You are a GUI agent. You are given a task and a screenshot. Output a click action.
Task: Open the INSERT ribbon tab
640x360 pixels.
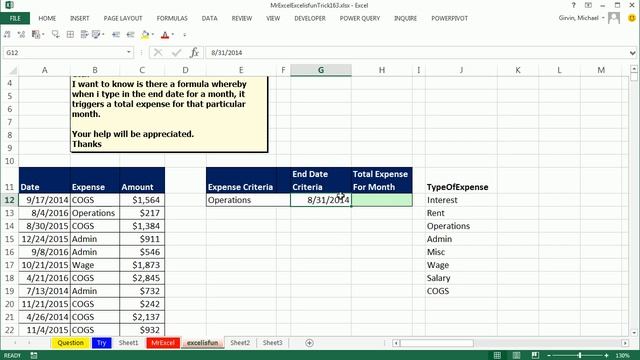point(80,18)
